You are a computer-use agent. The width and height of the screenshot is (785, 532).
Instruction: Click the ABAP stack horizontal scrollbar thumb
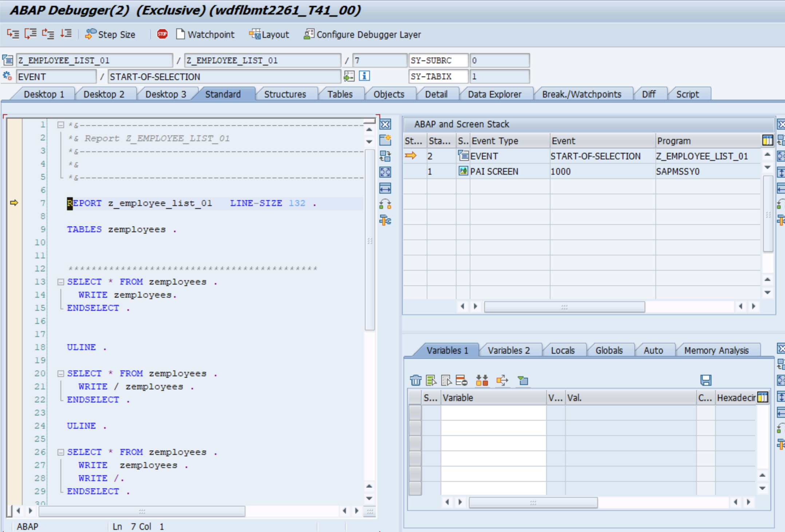564,307
